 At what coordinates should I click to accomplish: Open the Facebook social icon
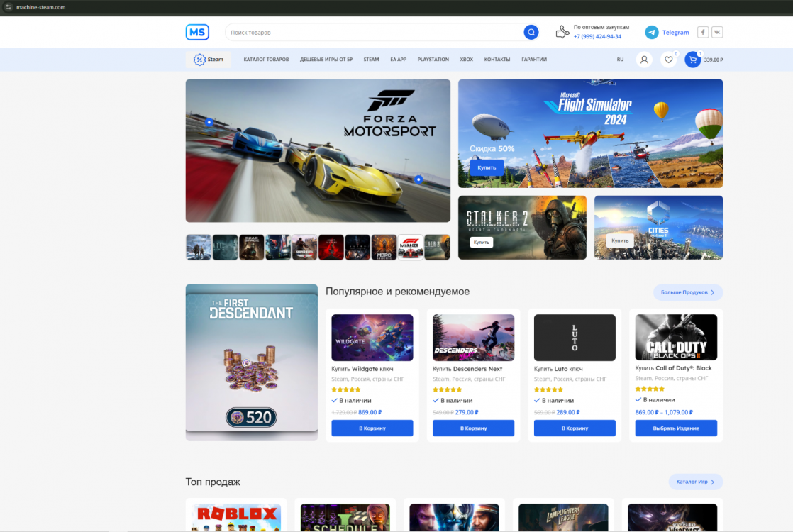702,32
